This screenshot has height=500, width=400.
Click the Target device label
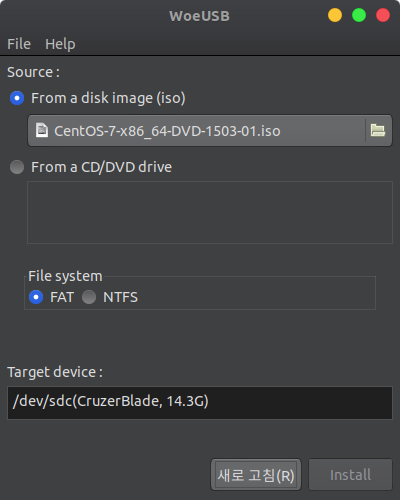55,372
